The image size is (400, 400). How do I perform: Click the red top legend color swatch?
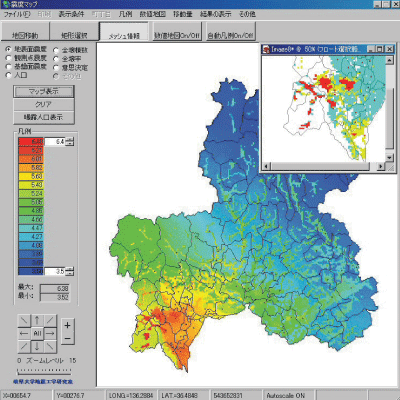(x=31, y=142)
